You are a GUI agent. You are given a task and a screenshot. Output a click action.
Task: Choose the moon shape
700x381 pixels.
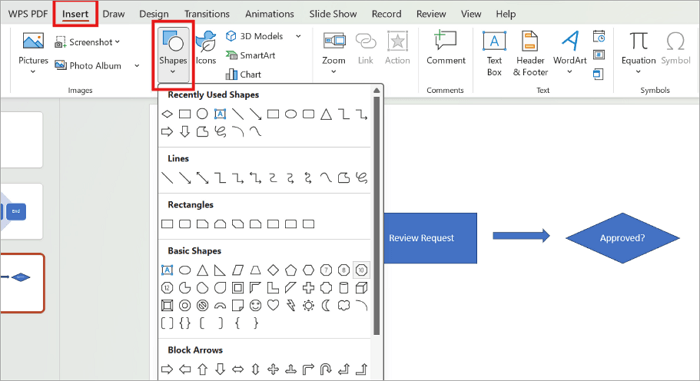click(326, 306)
